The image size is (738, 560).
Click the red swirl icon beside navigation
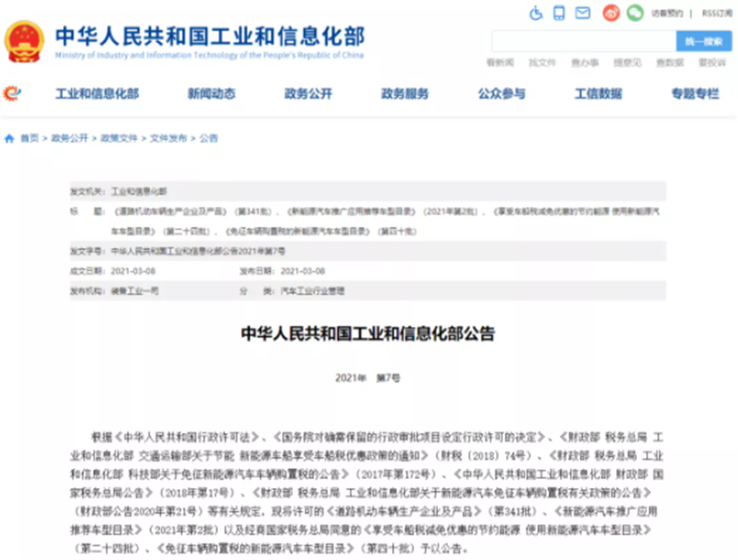pyautogui.click(x=12, y=93)
